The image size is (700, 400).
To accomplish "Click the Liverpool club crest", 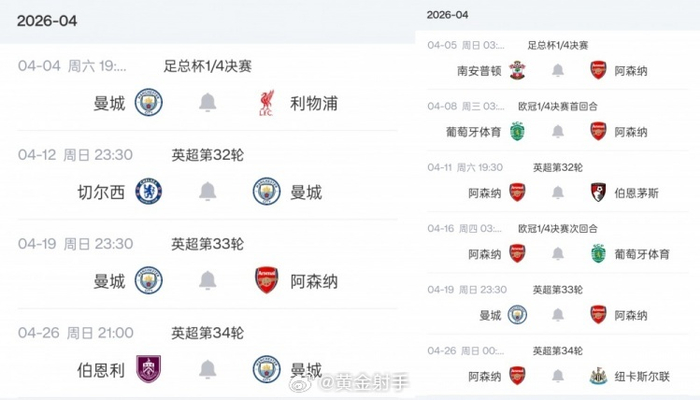I will (x=267, y=102).
